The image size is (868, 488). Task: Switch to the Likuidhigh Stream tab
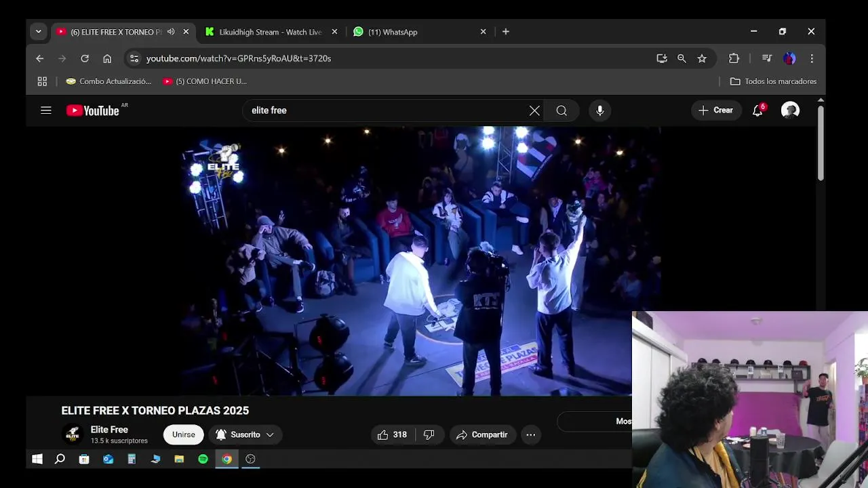(270, 32)
